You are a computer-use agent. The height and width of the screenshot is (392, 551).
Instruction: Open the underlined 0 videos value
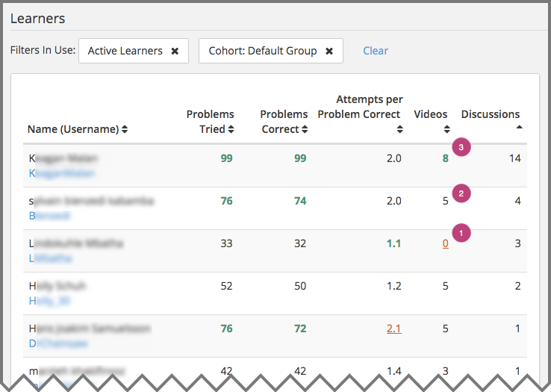pos(446,243)
